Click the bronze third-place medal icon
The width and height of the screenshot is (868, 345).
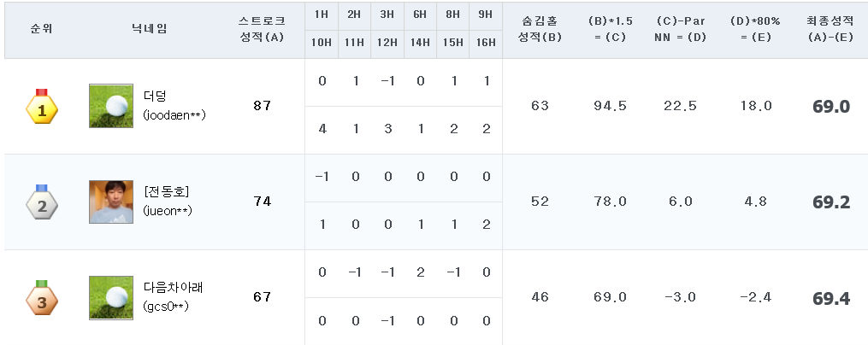click(41, 298)
